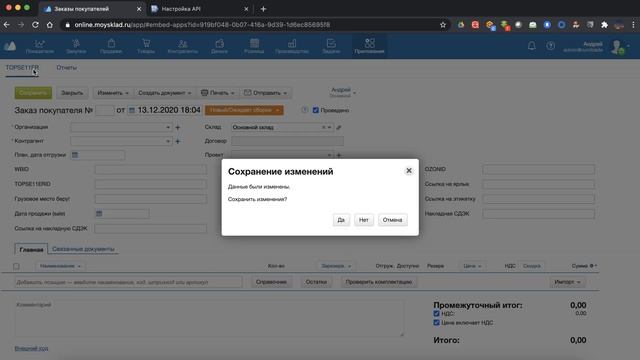Image resolution: width=640 pixels, height=360 pixels.
Task: Click the Комментарий text area
Action: click(x=209, y=319)
